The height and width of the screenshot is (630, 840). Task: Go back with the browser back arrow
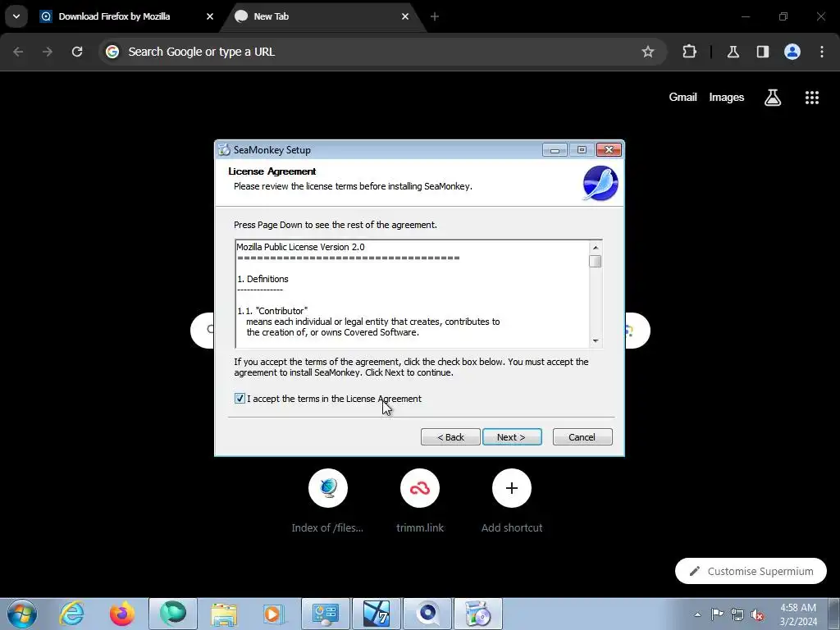(18, 52)
